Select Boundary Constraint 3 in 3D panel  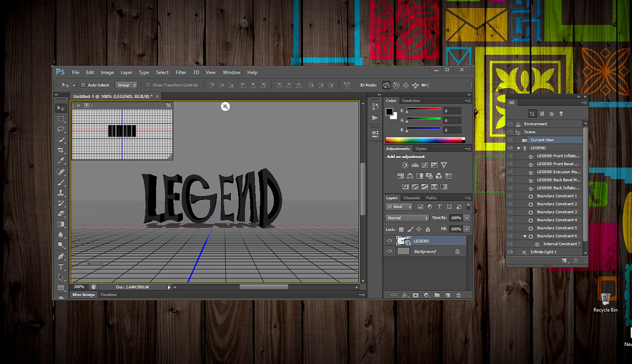pos(556,212)
